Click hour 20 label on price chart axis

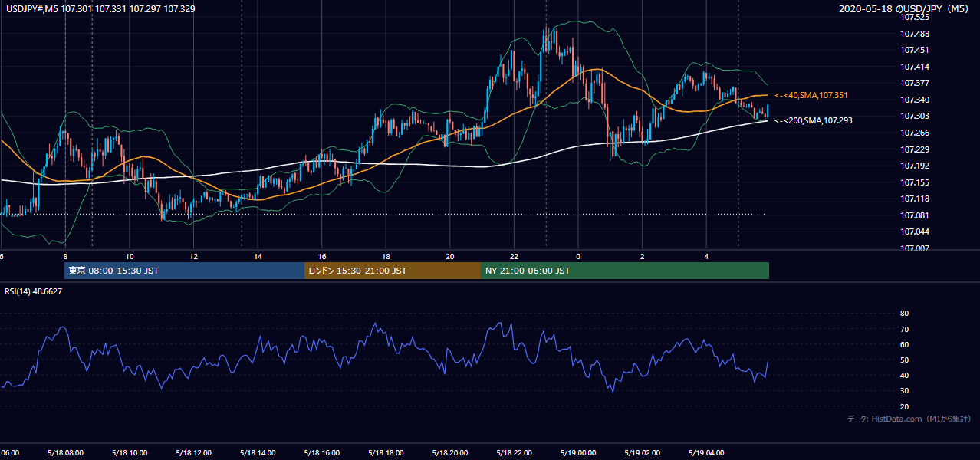tap(450, 256)
